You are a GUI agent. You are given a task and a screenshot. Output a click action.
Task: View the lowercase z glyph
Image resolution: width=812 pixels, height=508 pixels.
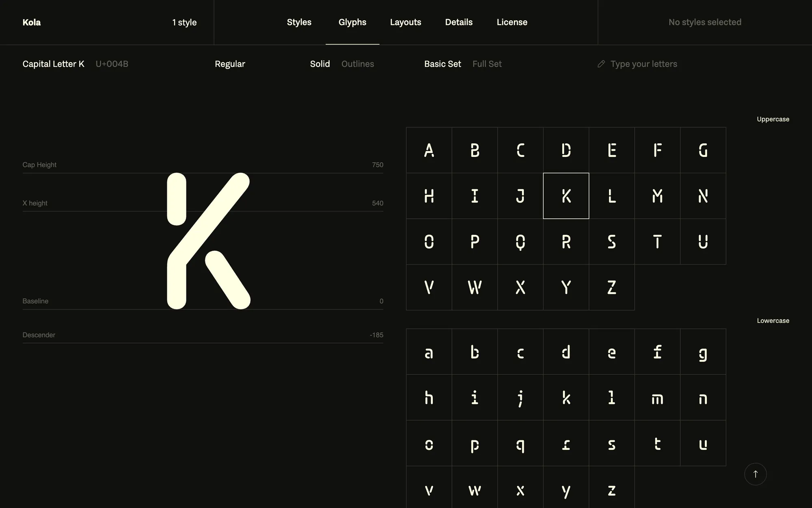(612, 491)
